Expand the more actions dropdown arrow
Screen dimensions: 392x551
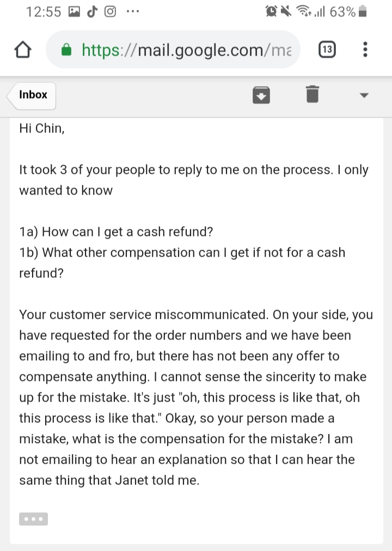tap(364, 95)
